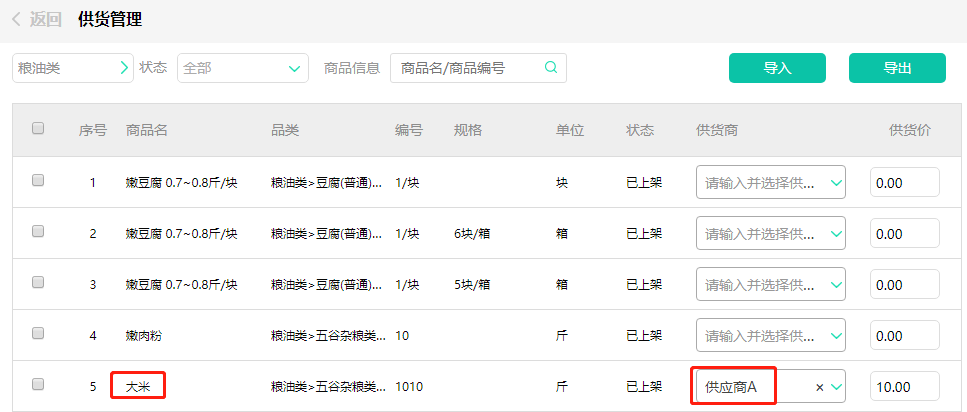Open the 粮油类 category arrow

coord(124,68)
